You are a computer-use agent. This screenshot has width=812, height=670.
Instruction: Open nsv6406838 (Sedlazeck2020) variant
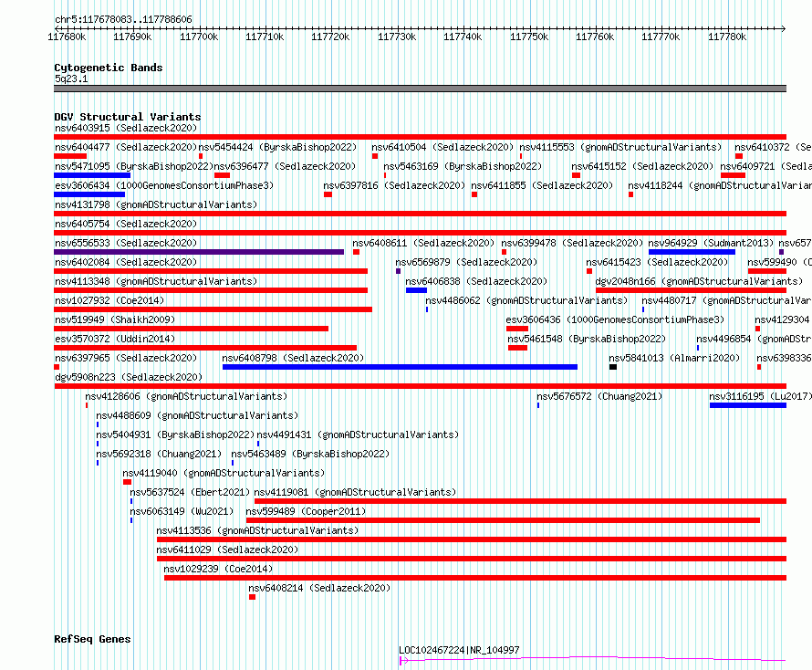click(x=476, y=281)
